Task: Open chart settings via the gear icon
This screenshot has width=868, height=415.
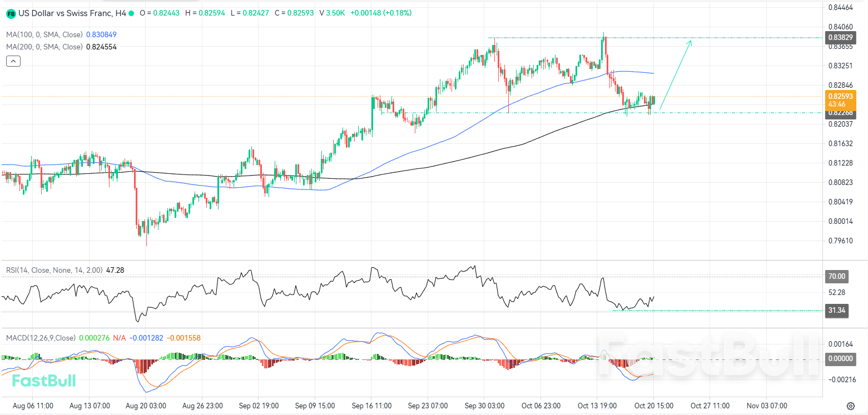Action: coord(850,406)
